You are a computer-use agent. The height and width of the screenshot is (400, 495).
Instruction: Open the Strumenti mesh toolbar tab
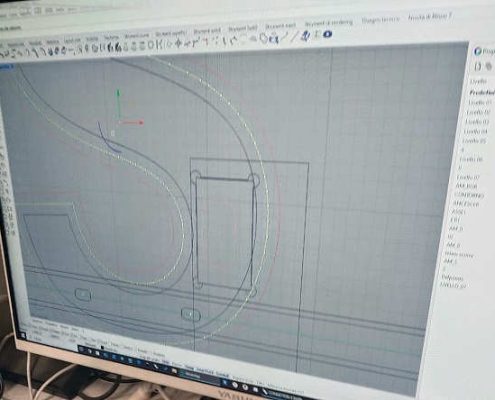click(x=280, y=26)
